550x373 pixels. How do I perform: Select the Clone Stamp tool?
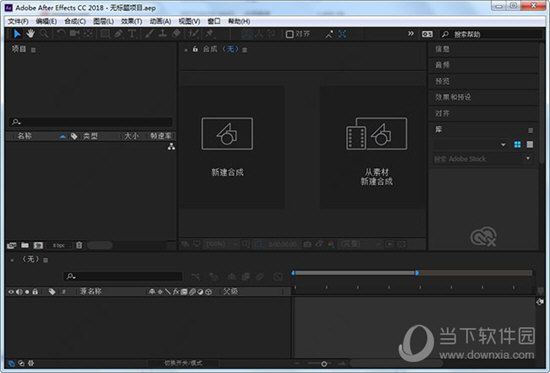[162, 34]
